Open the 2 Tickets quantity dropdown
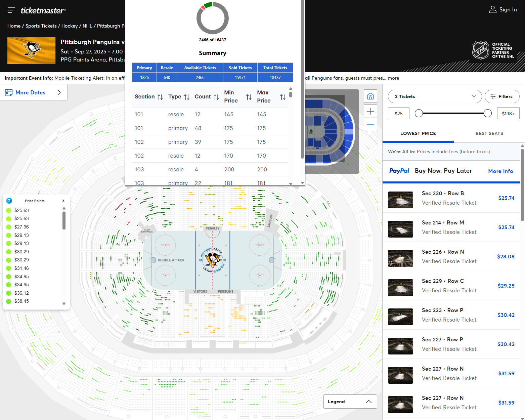 (x=435, y=96)
